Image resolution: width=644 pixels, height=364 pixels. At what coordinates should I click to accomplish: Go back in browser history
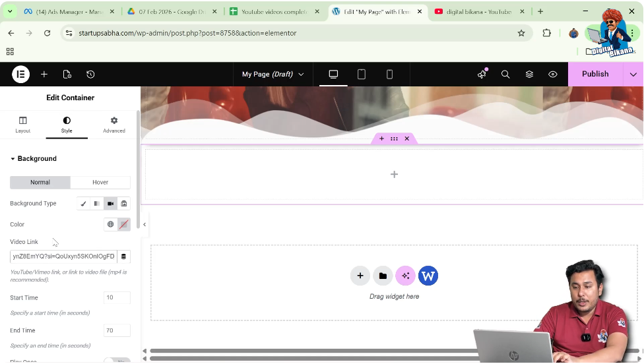[11, 33]
